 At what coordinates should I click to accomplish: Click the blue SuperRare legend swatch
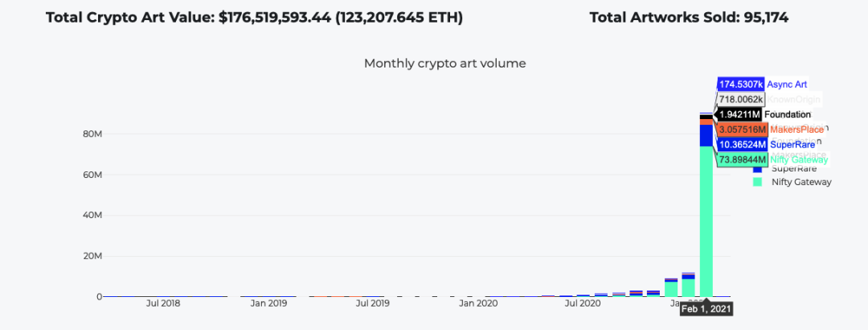pos(757,169)
